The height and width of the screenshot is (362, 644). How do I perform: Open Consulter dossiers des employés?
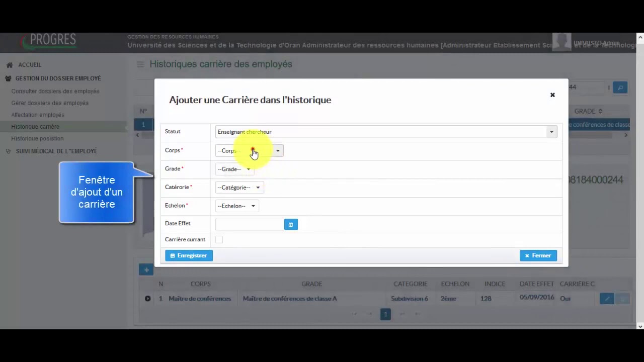click(x=55, y=91)
